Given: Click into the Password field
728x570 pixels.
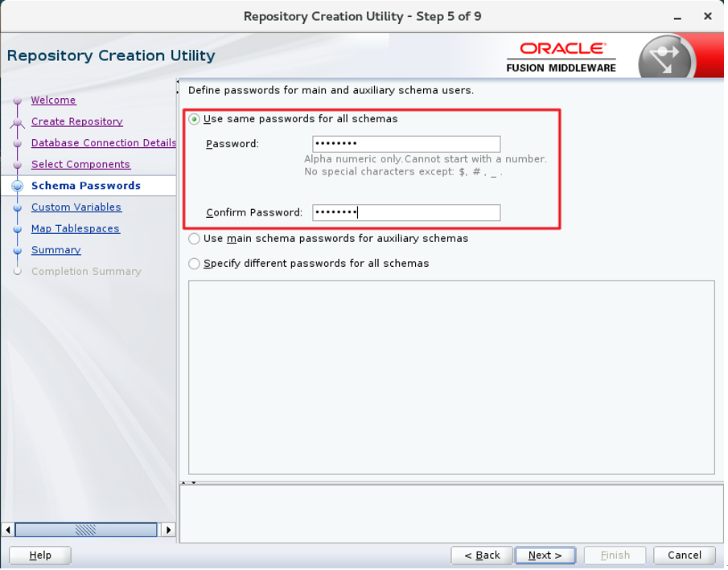Looking at the screenshot, I should [x=406, y=144].
